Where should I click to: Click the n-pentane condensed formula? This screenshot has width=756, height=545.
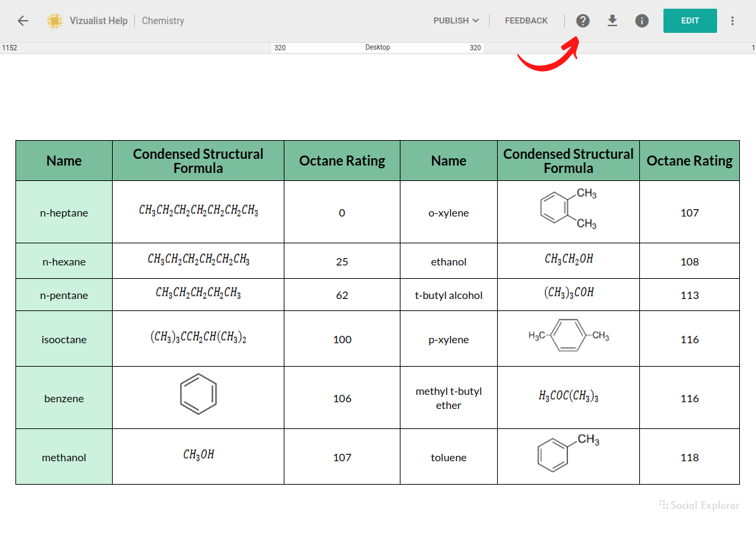[x=198, y=292]
